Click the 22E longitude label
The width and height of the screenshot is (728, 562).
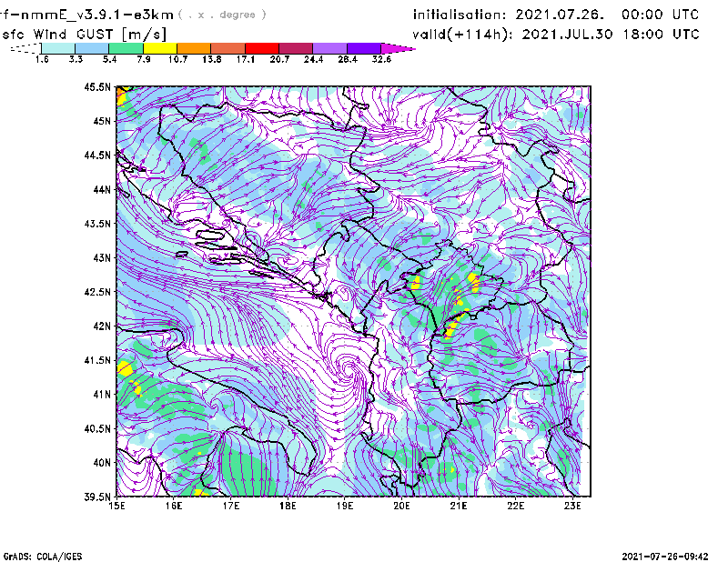point(516,506)
